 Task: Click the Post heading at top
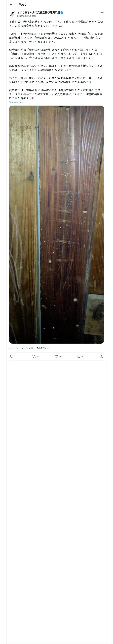click(22, 5)
